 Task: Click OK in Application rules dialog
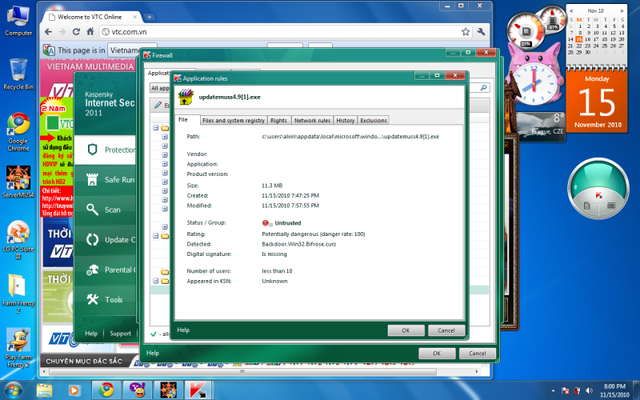(406, 330)
